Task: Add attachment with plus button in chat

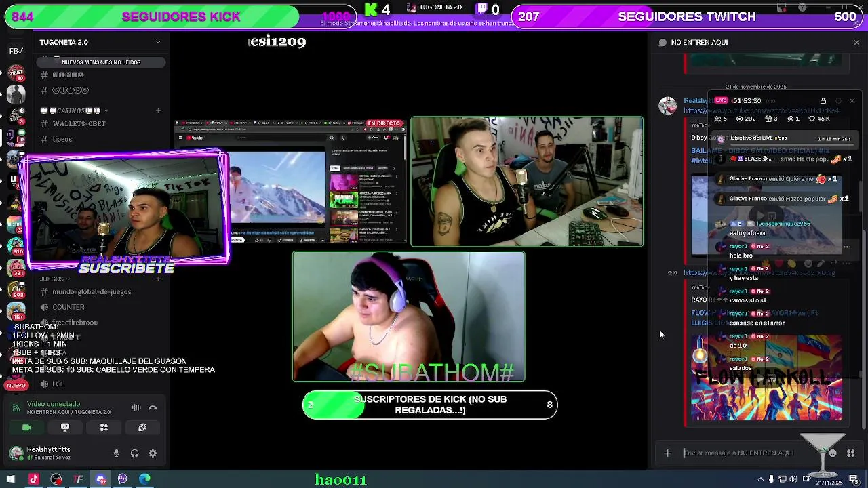Action: tap(667, 453)
